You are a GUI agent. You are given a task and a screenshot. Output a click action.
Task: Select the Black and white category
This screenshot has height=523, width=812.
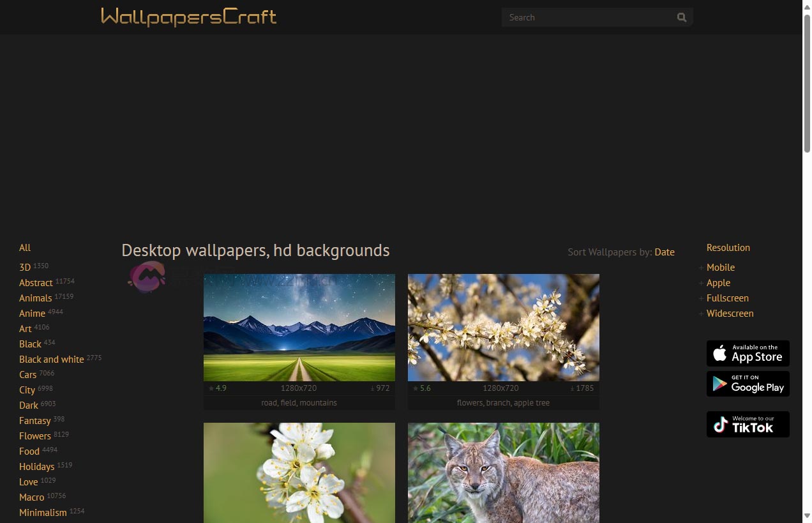[x=52, y=360]
